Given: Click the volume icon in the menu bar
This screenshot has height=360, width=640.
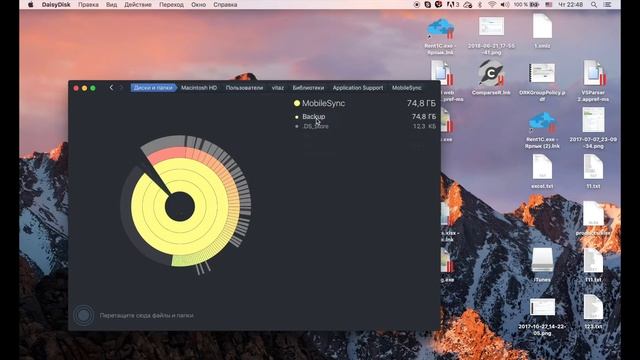Looking at the screenshot, I should [x=505, y=4].
